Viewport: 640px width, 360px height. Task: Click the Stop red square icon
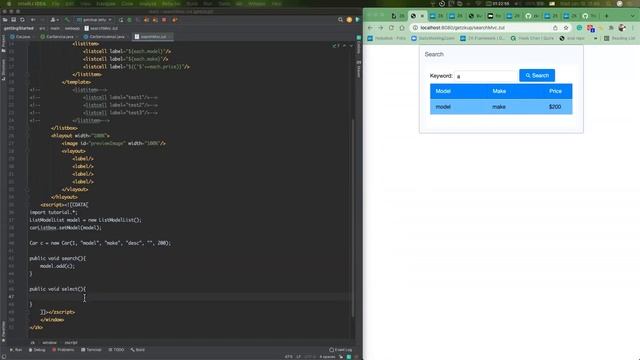click(164, 20)
